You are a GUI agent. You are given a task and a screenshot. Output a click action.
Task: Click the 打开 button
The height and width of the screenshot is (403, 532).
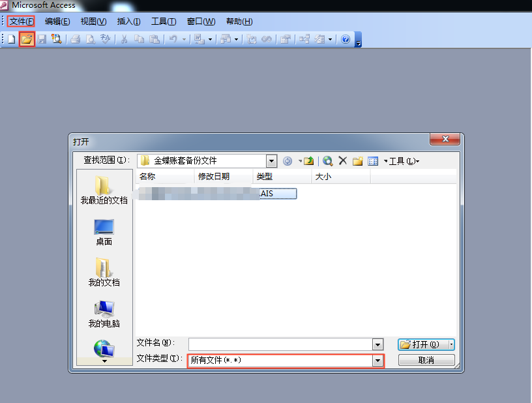(x=421, y=344)
